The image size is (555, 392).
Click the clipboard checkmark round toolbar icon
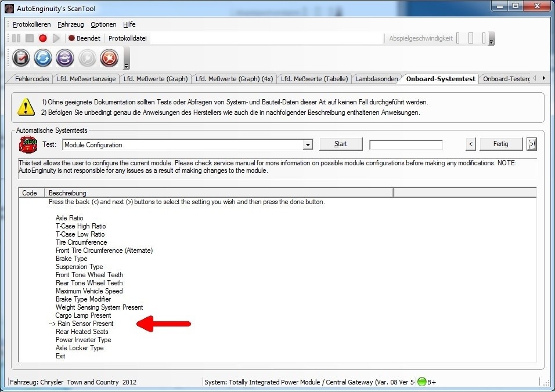(x=21, y=57)
